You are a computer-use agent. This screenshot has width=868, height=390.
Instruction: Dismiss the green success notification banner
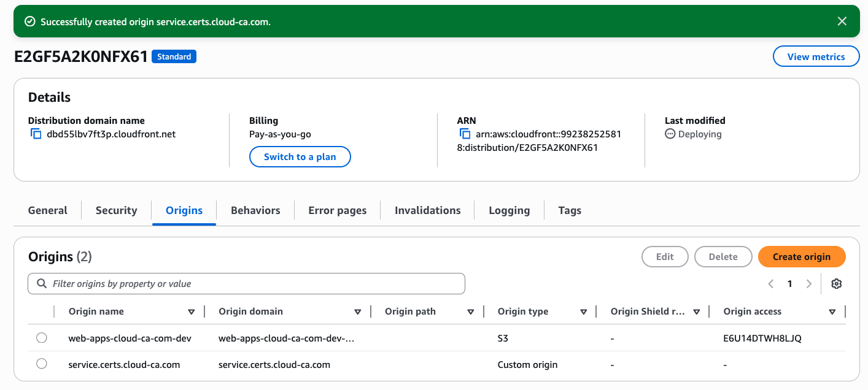[842, 21]
